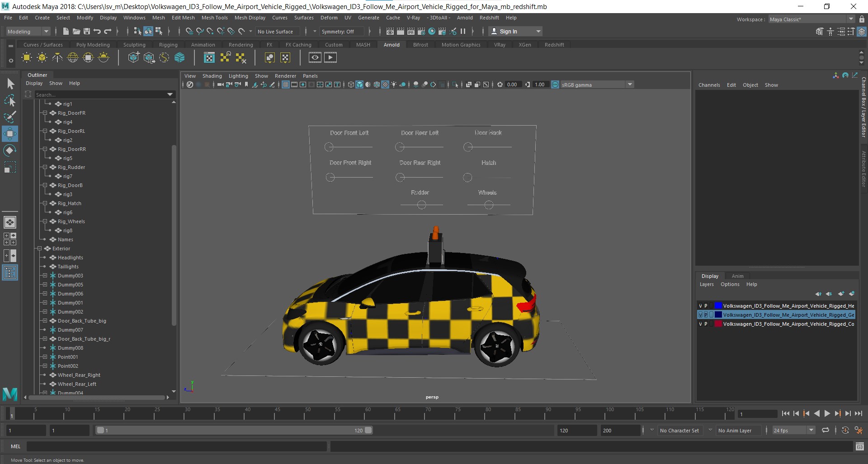This screenshot has width=868, height=464.
Task: Expand the Dummy003 node in Outliner
Action: pos(45,276)
